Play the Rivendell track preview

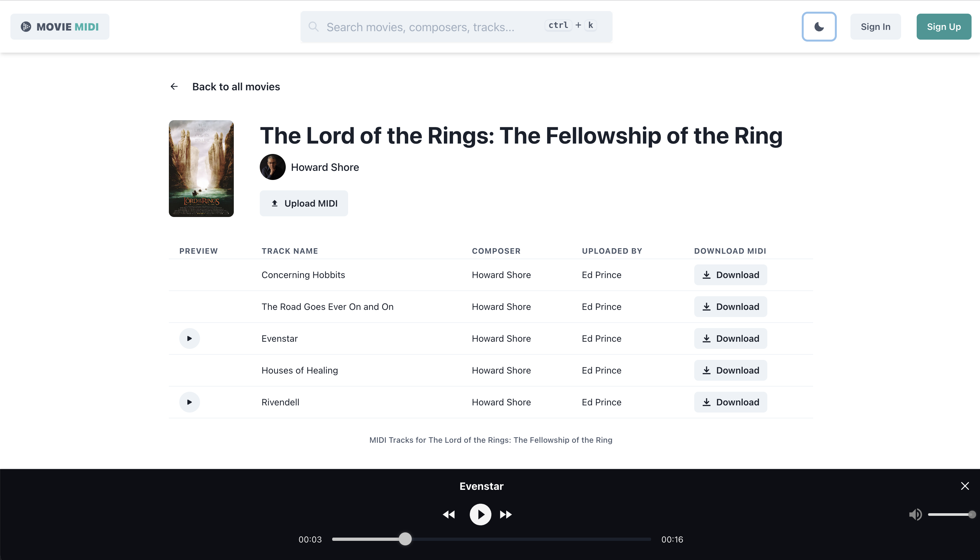click(x=189, y=402)
